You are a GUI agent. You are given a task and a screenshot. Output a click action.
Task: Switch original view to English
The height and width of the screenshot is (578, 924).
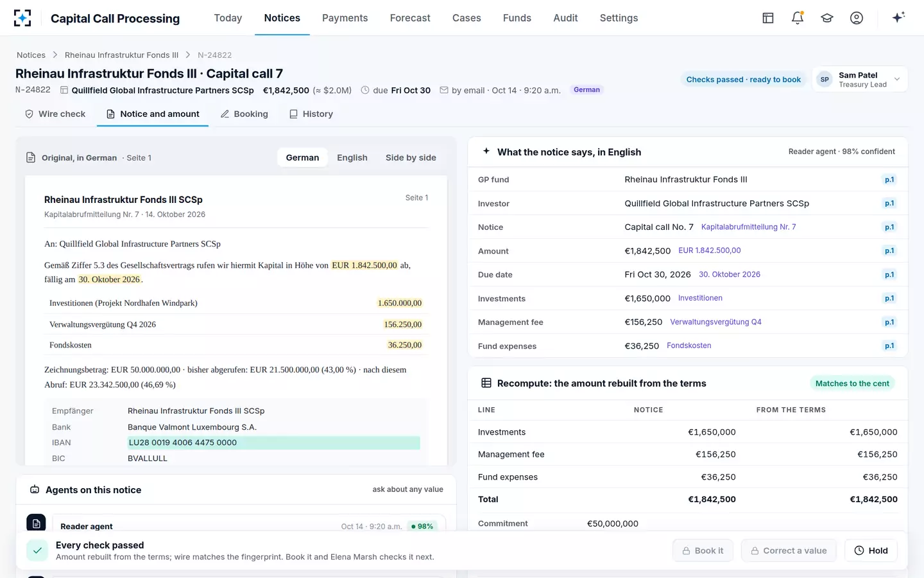352,157
